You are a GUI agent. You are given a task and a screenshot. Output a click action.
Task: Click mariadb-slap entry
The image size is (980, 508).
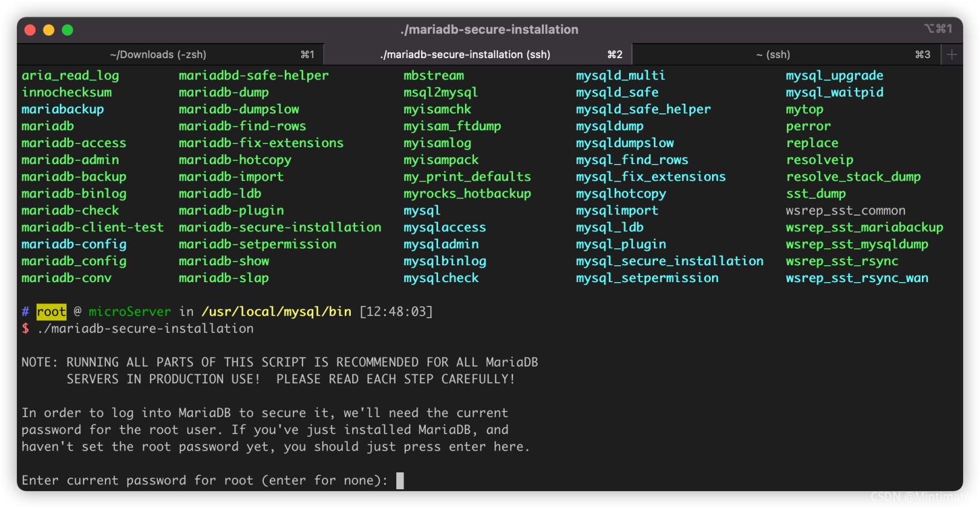pos(224,279)
